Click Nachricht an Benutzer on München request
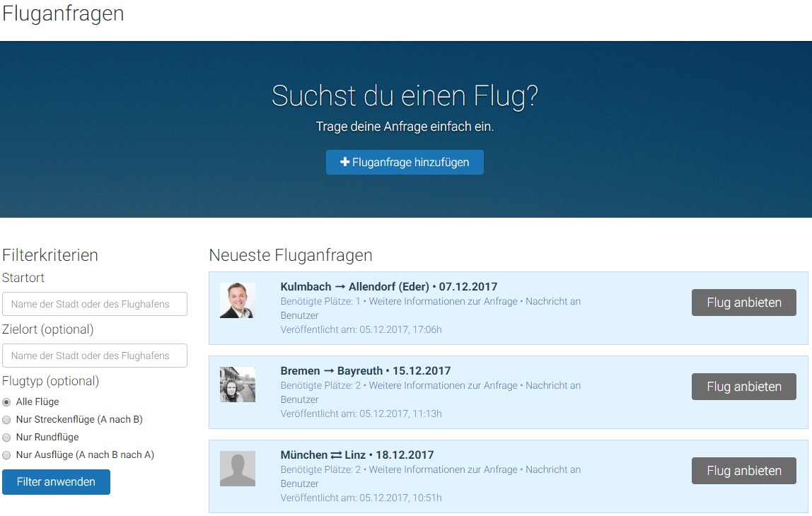 point(550,469)
